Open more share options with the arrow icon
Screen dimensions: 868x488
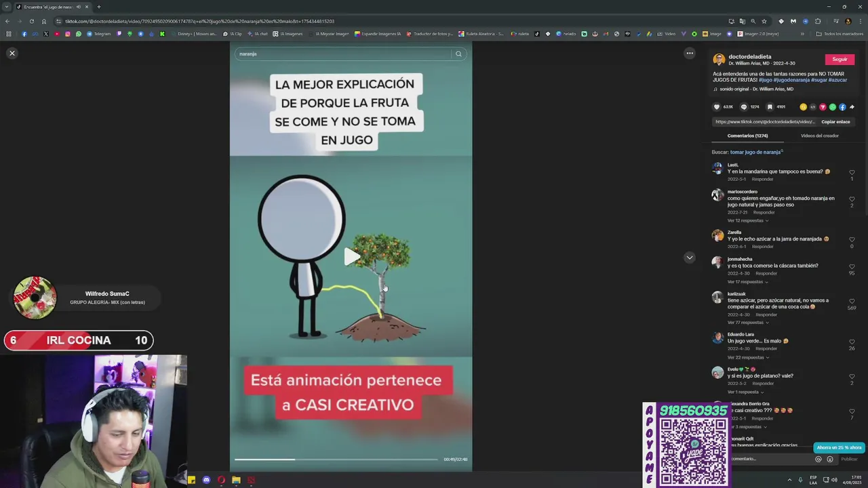[852, 107]
